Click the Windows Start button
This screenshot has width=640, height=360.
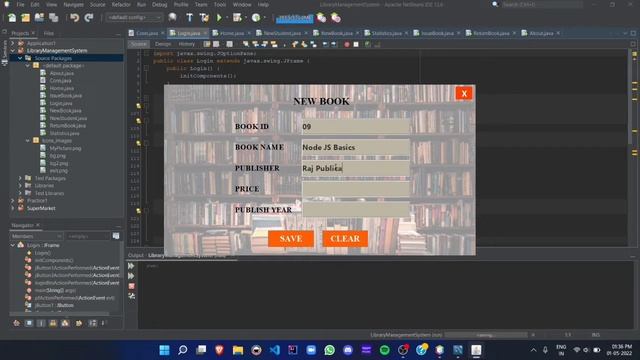[x=164, y=350]
